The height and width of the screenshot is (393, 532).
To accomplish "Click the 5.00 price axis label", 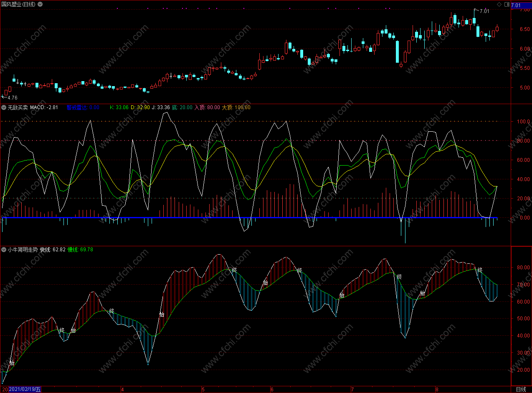I will [525, 88].
